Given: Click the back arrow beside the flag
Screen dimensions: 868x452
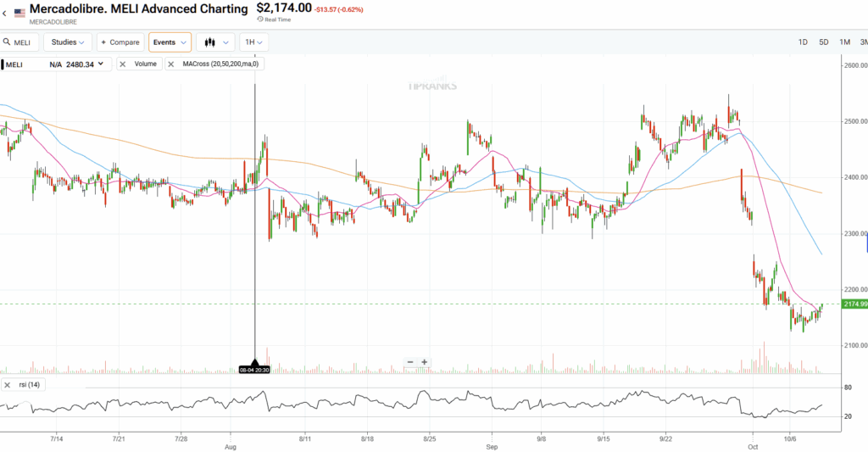Looking at the screenshot, I should pyautogui.click(x=5, y=13).
